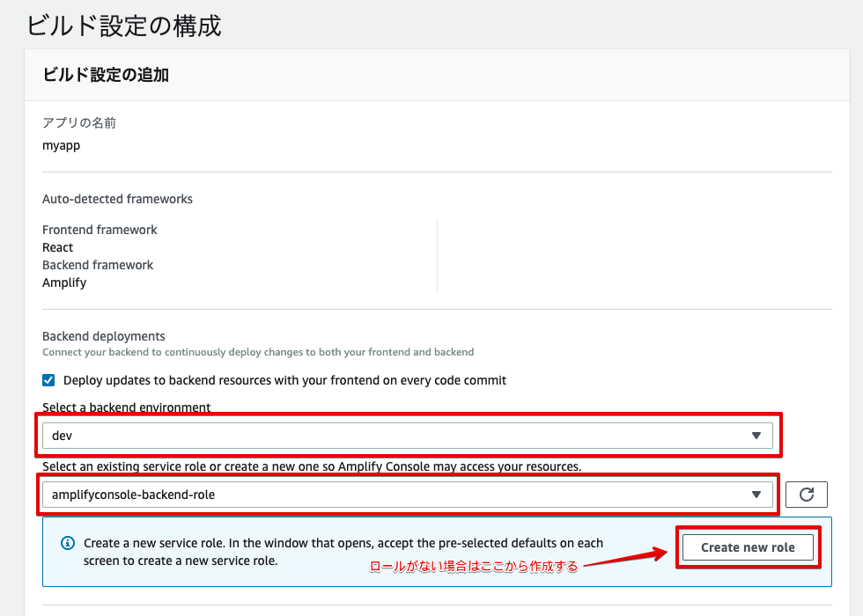The height and width of the screenshot is (616, 863).
Task: Select the dev backend environment field
Action: [352, 435]
